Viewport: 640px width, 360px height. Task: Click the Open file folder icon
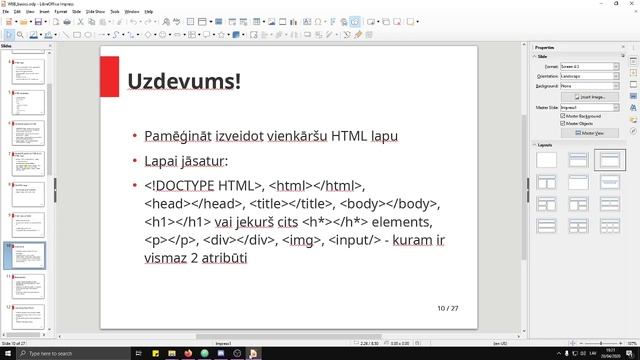coord(23,22)
